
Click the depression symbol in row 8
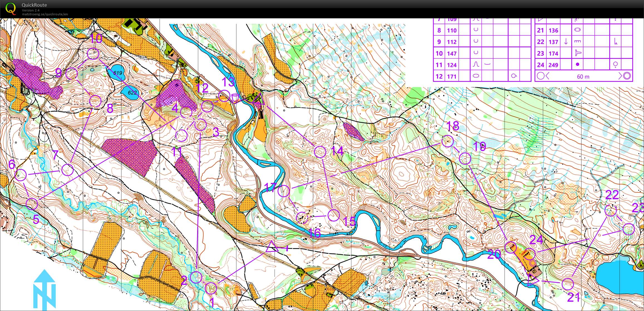click(476, 30)
